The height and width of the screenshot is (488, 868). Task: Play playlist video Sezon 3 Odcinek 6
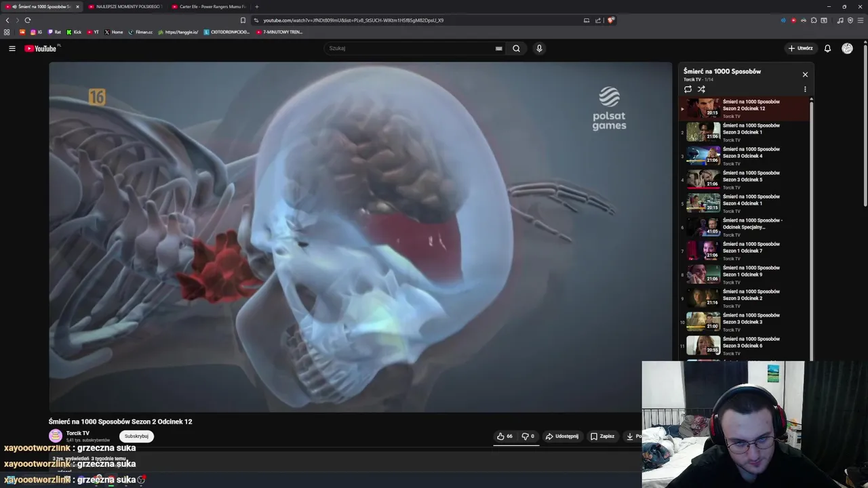(x=744, y=346)
